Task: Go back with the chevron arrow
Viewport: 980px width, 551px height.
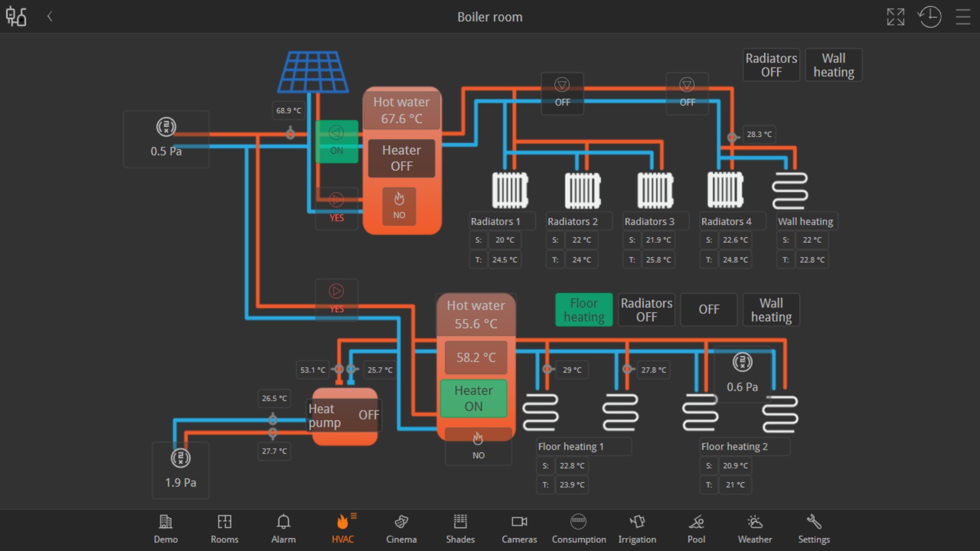Action: 50,16
